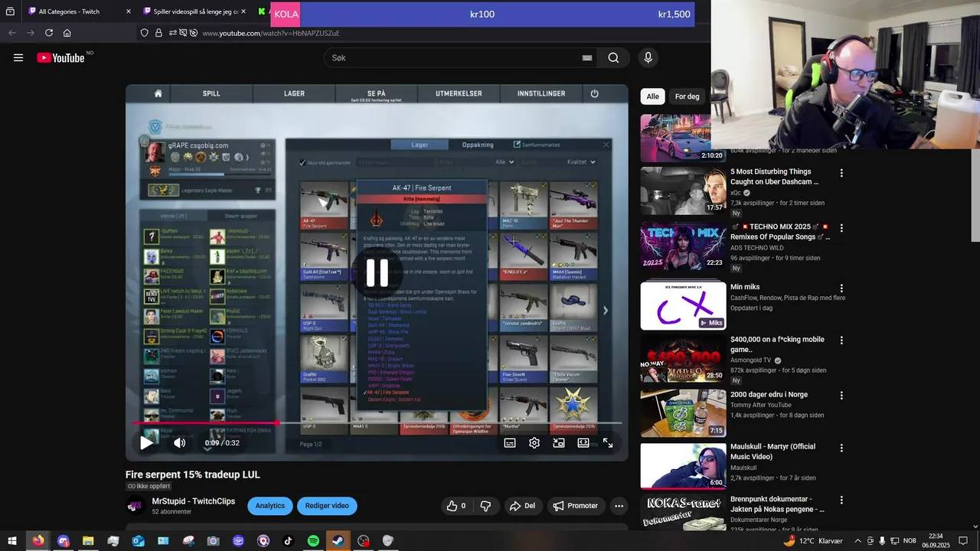Open File Explorer from the taskbar
This screenshot has width=980, height=551.
click(x=88, y=540)
